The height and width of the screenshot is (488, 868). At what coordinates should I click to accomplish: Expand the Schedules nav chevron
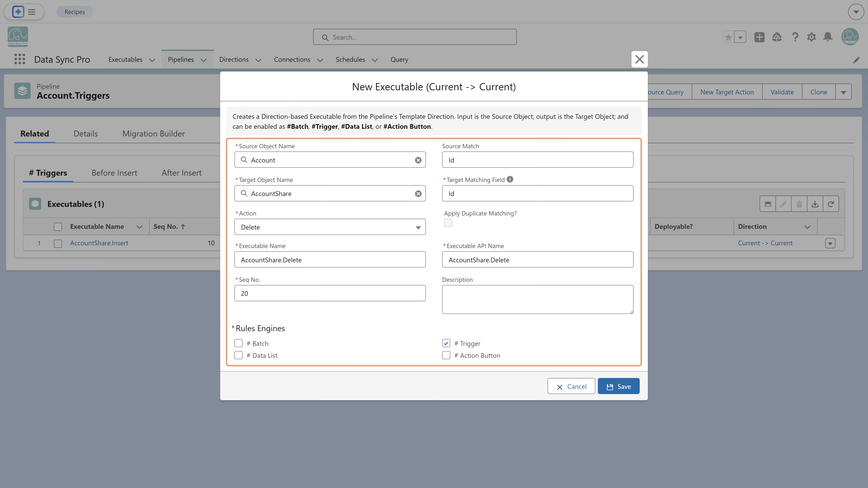coord(375,60)
